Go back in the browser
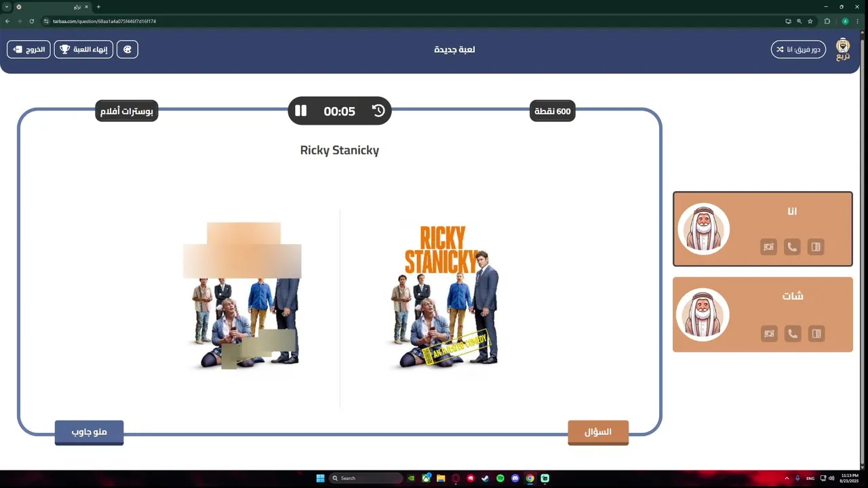The image size is (868, 488). 7,21
